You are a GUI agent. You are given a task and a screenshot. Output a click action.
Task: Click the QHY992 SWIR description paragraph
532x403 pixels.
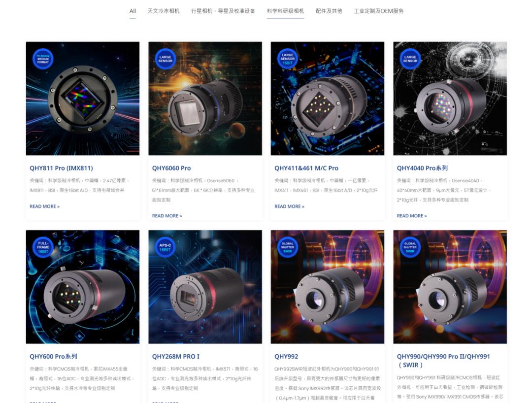(328, 383)
